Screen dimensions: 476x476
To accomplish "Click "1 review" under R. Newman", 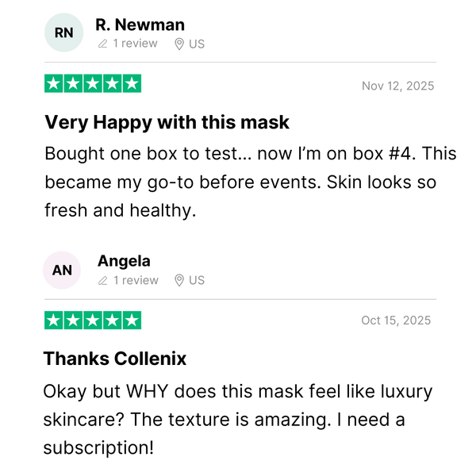I will point(135,44).
